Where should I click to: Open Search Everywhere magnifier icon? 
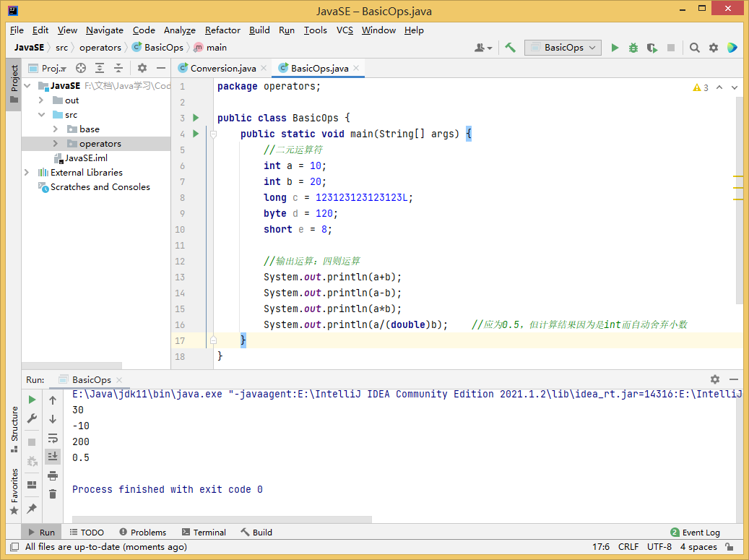(x=695, y=48)
